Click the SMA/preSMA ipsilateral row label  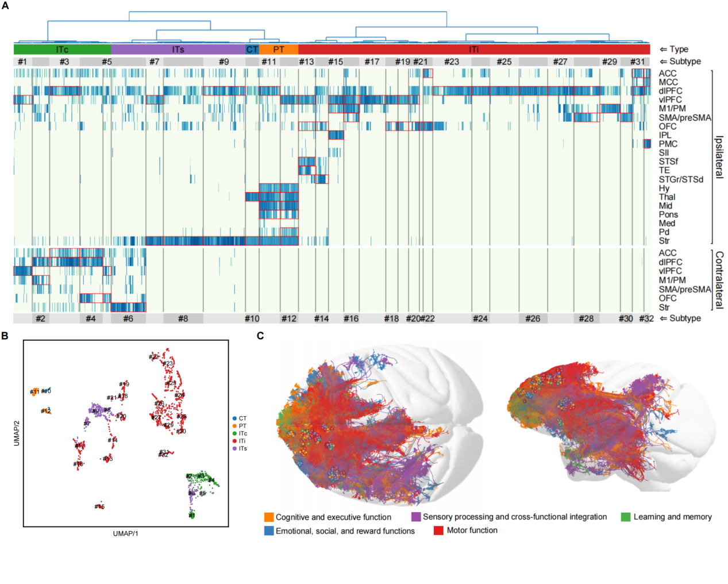pos(684,118)
